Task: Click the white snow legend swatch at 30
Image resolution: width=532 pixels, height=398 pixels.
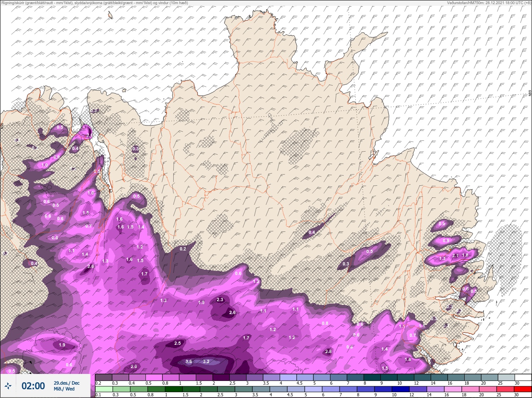Action: (x=523, y=377)
